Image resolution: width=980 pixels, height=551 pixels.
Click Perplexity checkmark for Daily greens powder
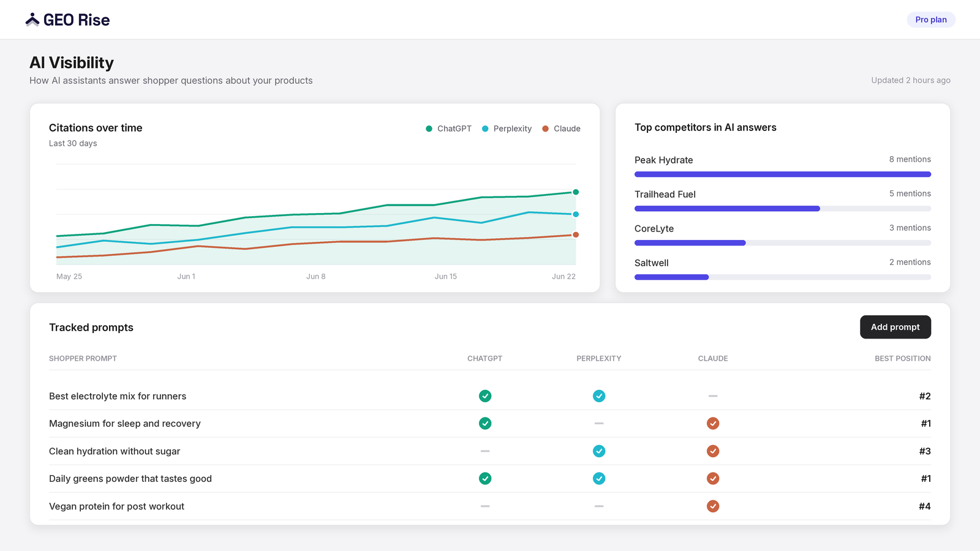599,479
